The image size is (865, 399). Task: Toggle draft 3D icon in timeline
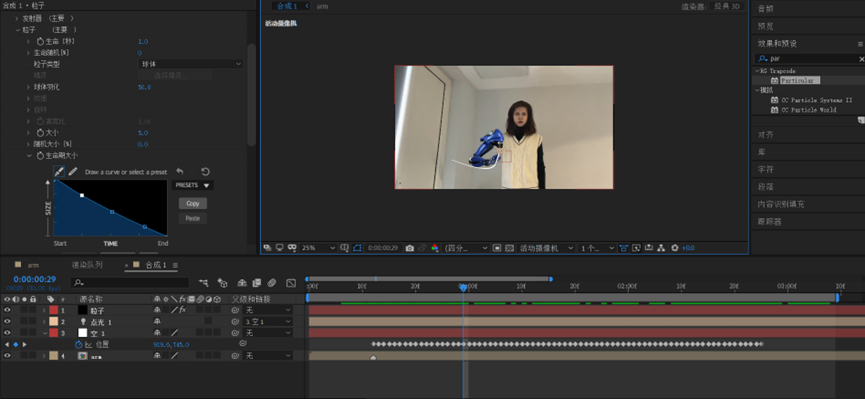tap(222, 283)
